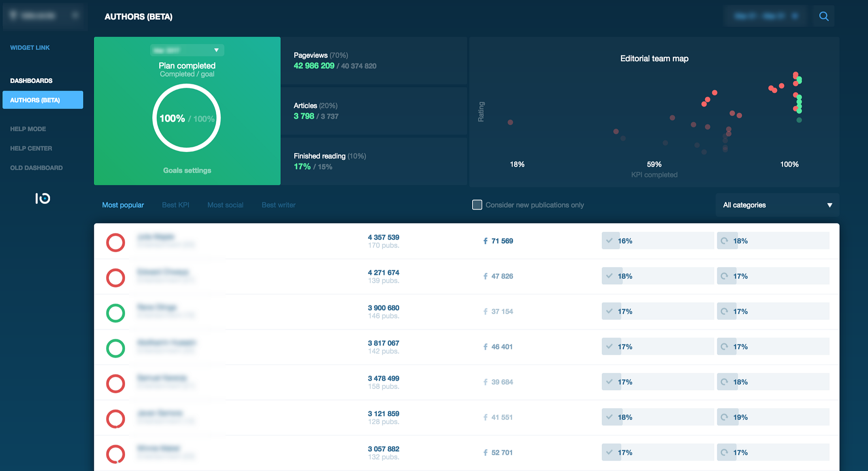
Task: Switch to the Most social tab
Action: tap(225, 205)
